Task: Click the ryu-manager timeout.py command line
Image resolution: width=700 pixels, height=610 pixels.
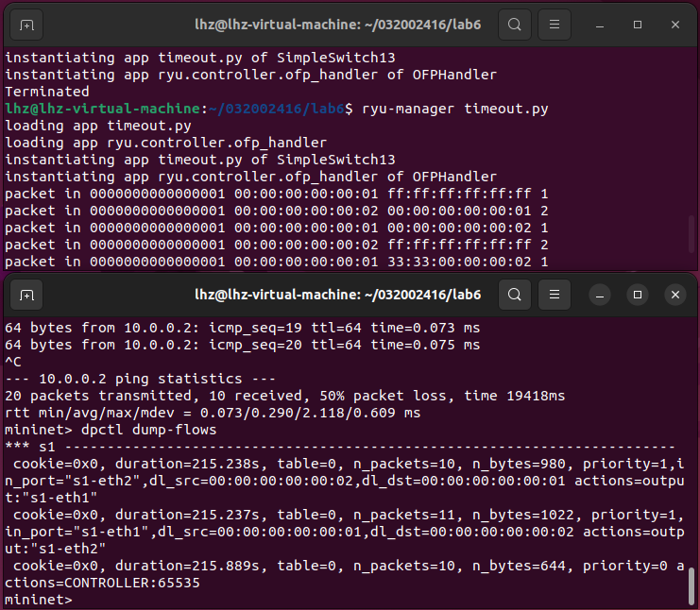Action: point(451,109)
